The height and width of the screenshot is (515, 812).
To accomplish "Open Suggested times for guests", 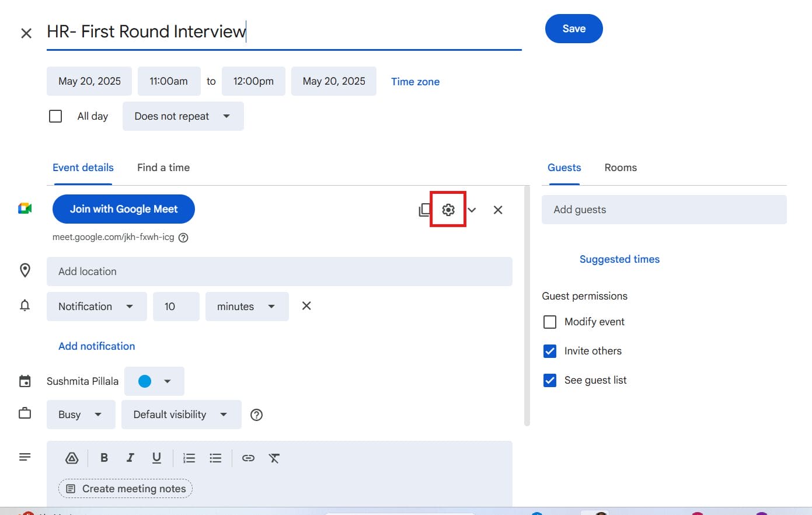I will point(619,259).
